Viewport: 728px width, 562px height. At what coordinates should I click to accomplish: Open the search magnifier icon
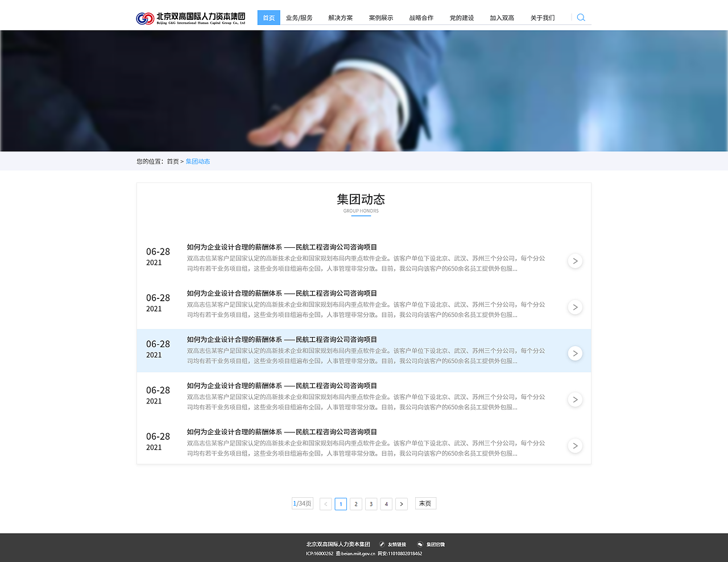click(581, 17)
